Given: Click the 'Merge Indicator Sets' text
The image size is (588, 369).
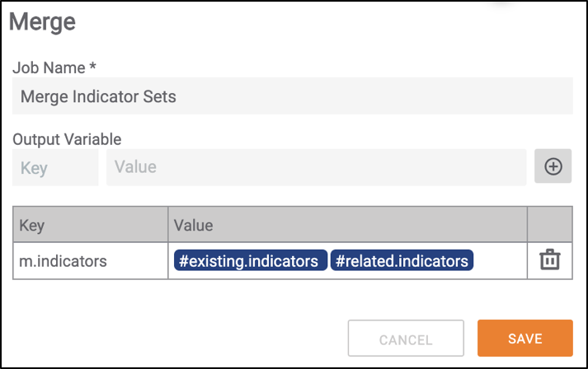Looking at the screenshot, I should tap(98, 96).
